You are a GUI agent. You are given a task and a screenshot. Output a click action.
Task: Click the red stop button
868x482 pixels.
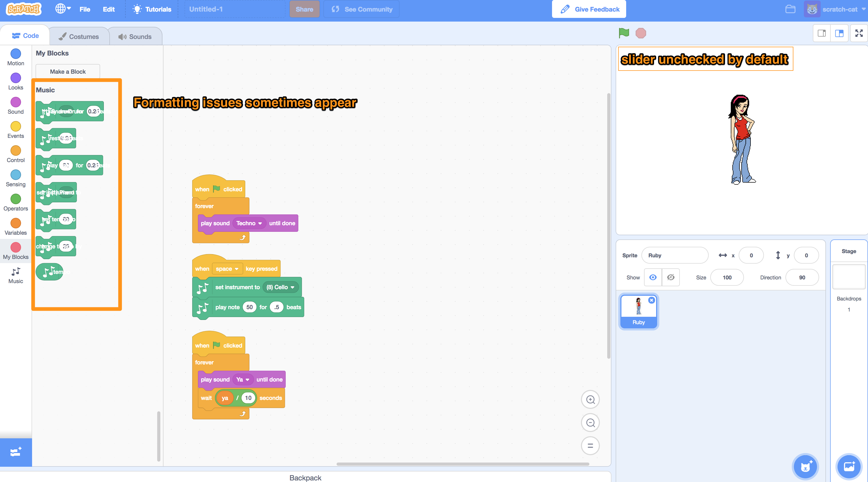pos(641,33)
